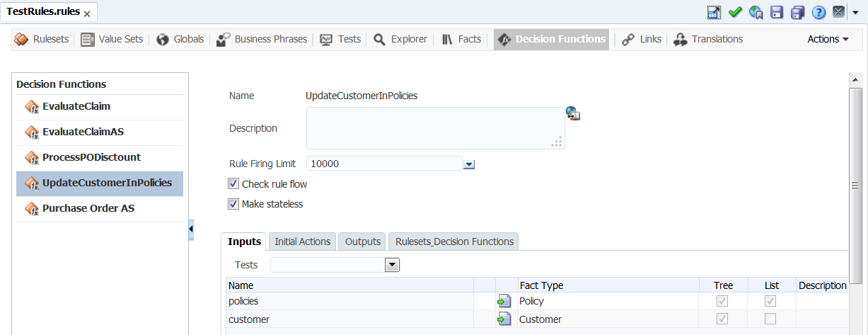Open Help with the question mark icon

(818, 12)
